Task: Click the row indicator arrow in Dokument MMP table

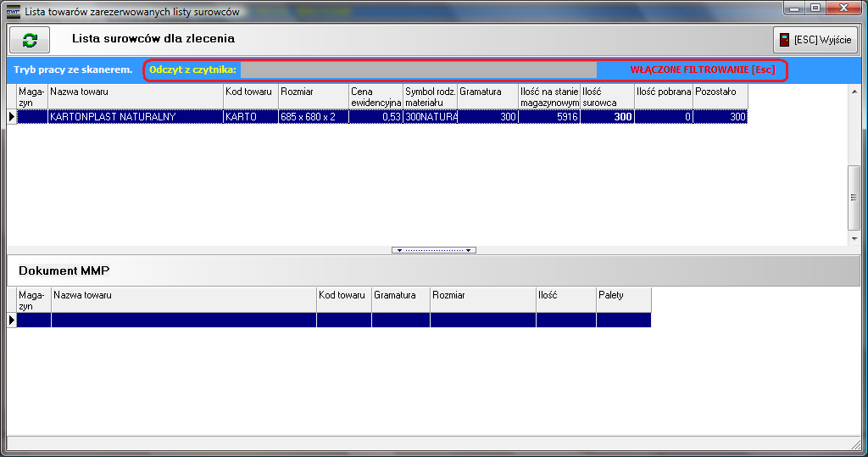Action: tap(12, 320)
